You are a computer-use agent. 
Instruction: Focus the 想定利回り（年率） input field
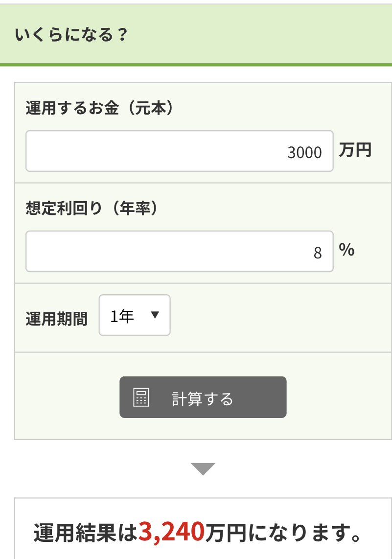180,251
